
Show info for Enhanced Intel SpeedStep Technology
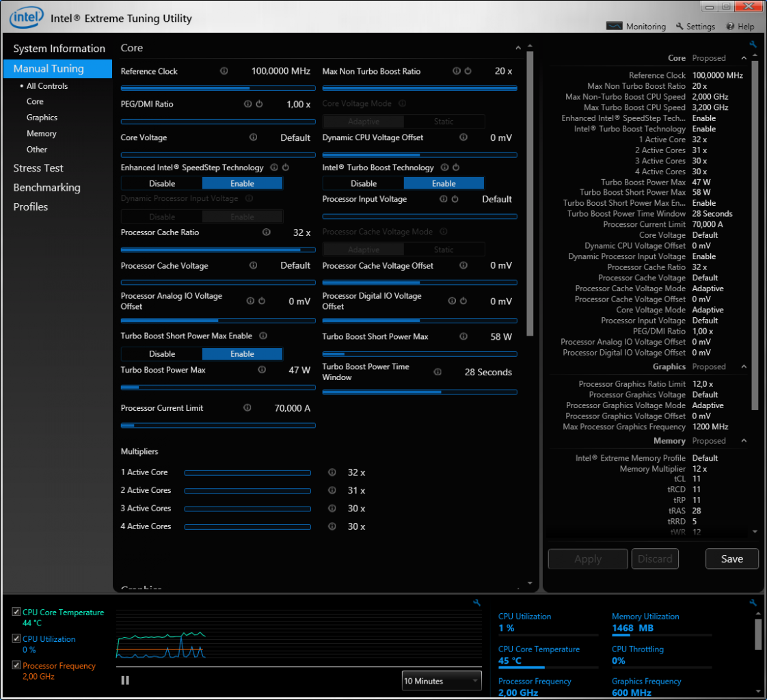274,167
